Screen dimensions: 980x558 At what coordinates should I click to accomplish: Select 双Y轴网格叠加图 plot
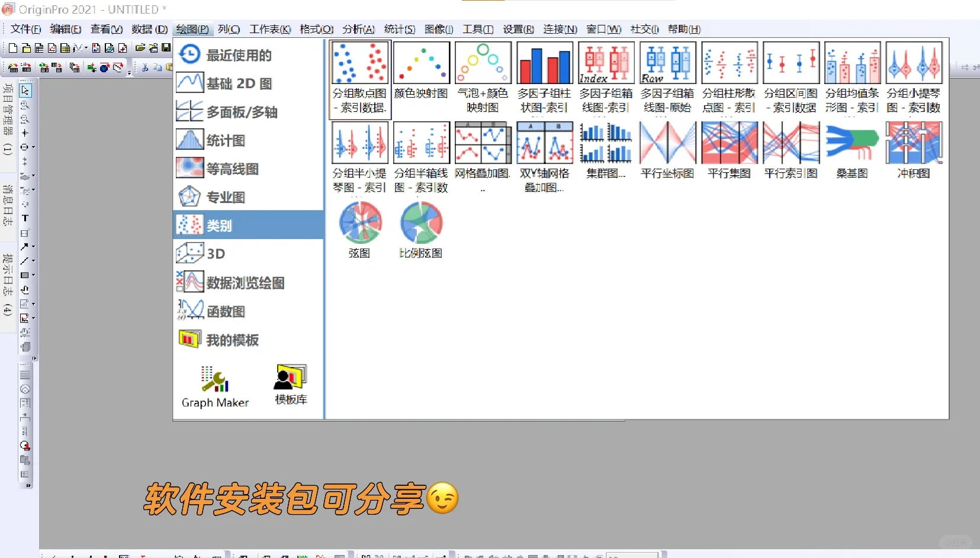544,158
